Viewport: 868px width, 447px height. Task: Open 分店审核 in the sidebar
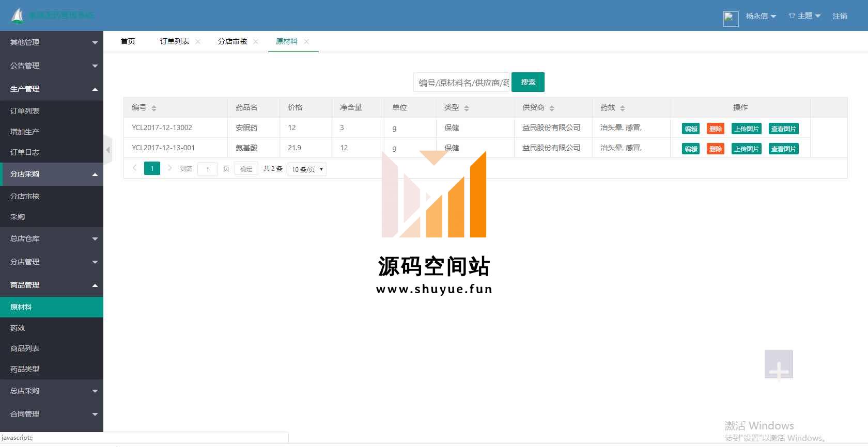pos(52,196)
